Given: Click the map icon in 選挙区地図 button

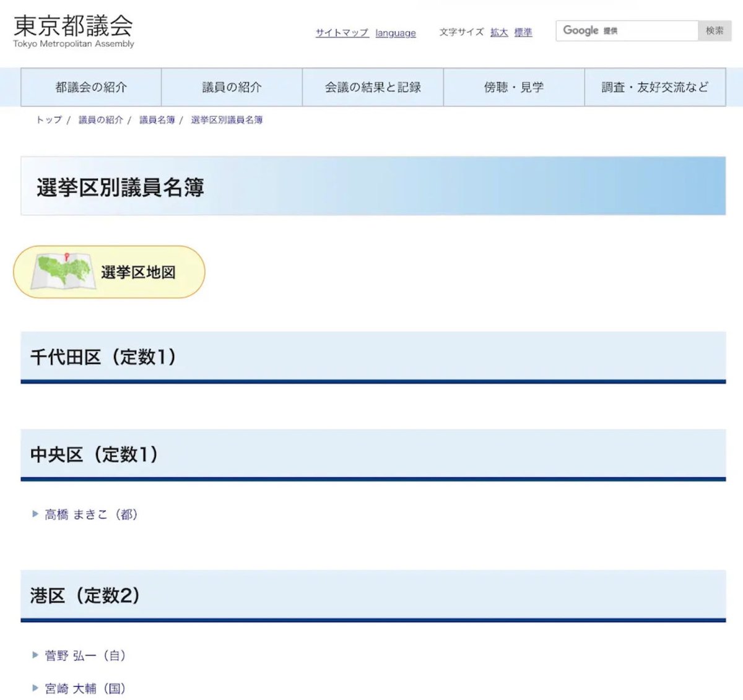Looking at the screenshot, I should point(63,271).
